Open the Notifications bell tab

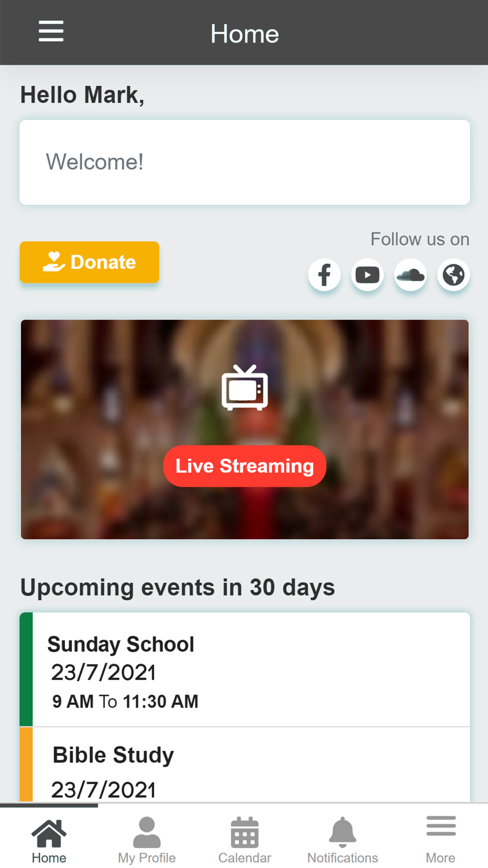[x=343, y=840]
